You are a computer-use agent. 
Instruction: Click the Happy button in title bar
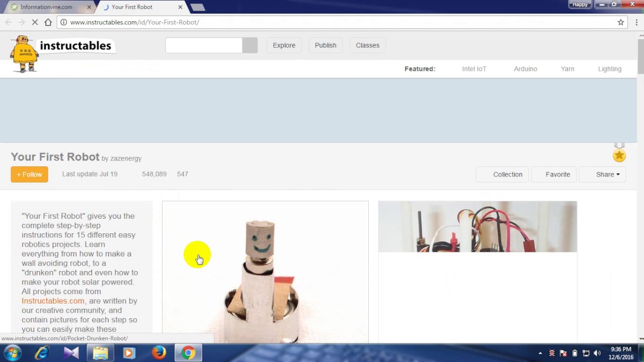pyautogui.click(x=580, y=4)
